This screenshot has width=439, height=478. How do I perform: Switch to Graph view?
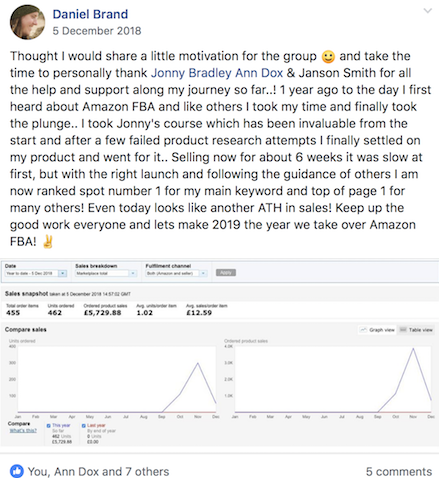coord(378,330)
